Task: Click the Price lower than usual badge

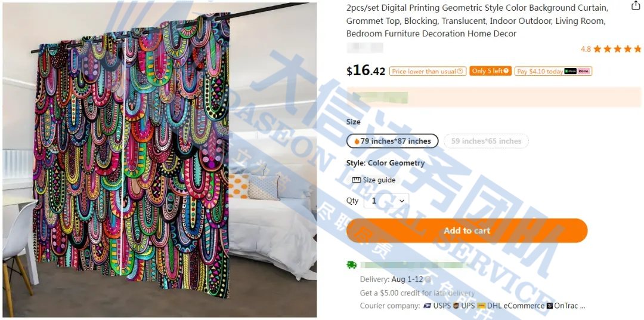Action: pos(428,71)
